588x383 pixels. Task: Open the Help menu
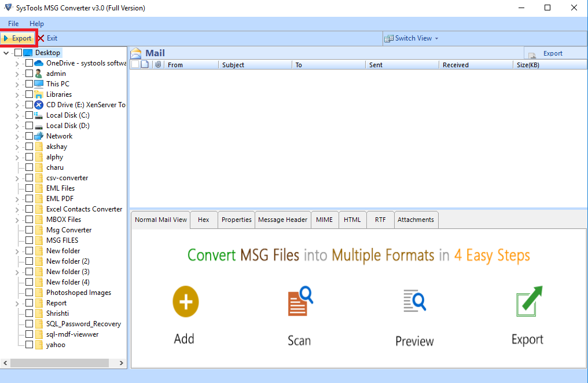pos(37,24)
